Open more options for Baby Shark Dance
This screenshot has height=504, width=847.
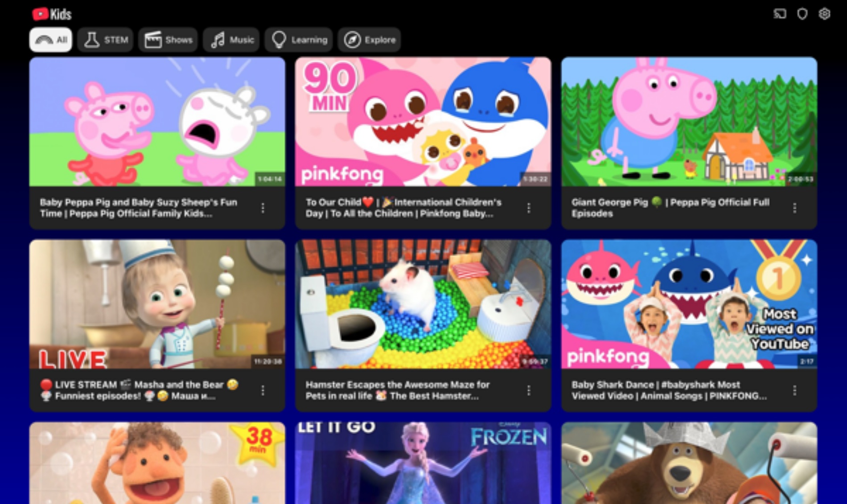click(794, 390)
